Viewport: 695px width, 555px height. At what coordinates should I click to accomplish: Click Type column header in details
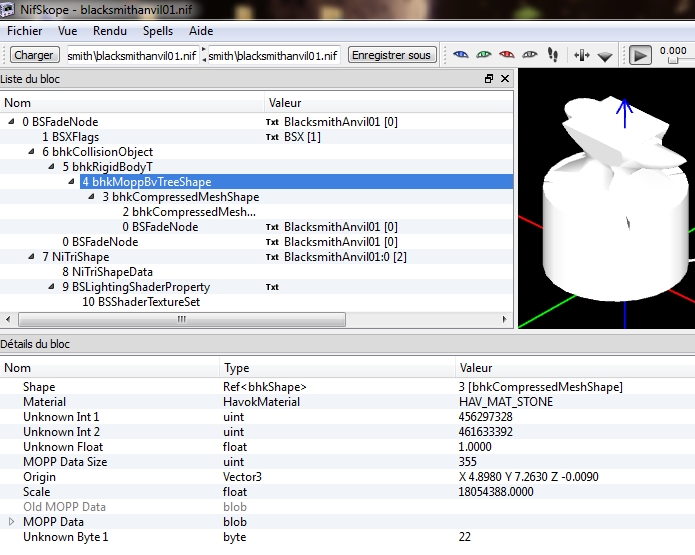(337, 368)
